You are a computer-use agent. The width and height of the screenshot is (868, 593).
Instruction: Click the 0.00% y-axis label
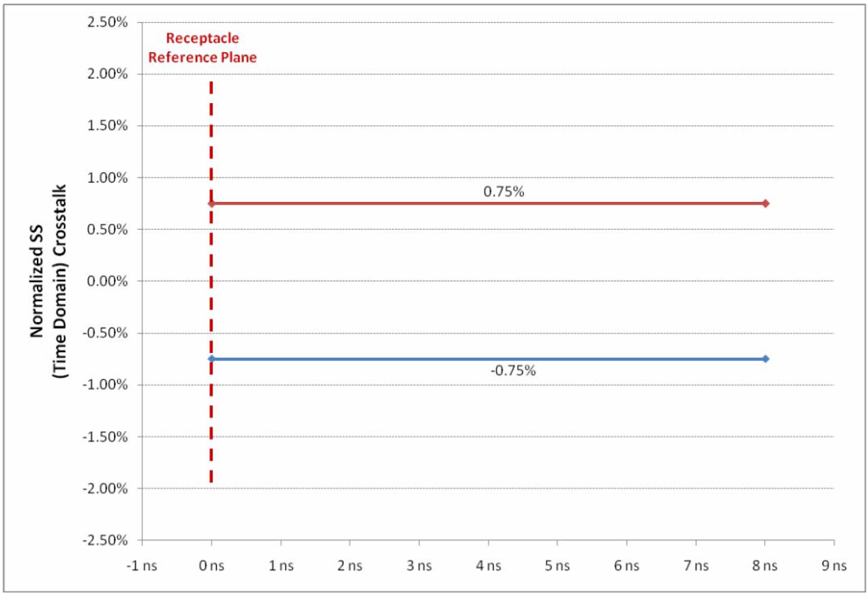108,281
